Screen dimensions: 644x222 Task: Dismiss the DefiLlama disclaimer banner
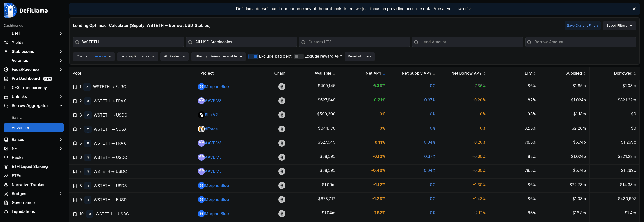634,9
